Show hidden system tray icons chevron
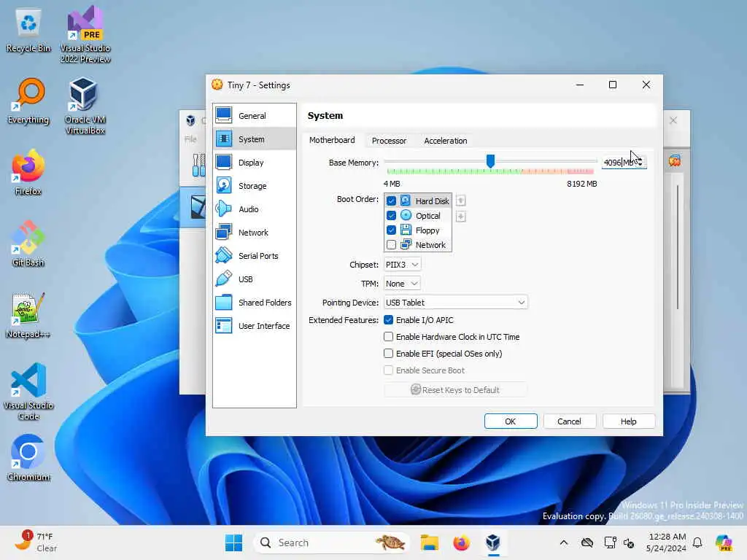Image resolution: width=747 pixels, height=560 pixels. pos(564,542)
